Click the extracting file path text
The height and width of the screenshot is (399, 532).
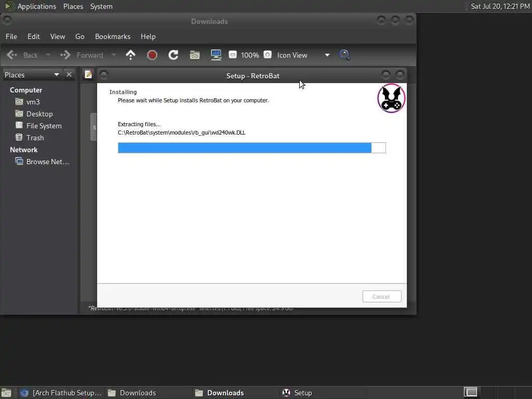(x=181, y=132)
